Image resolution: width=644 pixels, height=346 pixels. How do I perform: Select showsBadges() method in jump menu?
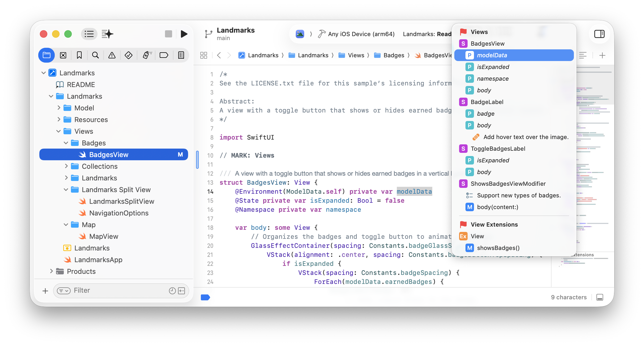click(x=514, y=248)
